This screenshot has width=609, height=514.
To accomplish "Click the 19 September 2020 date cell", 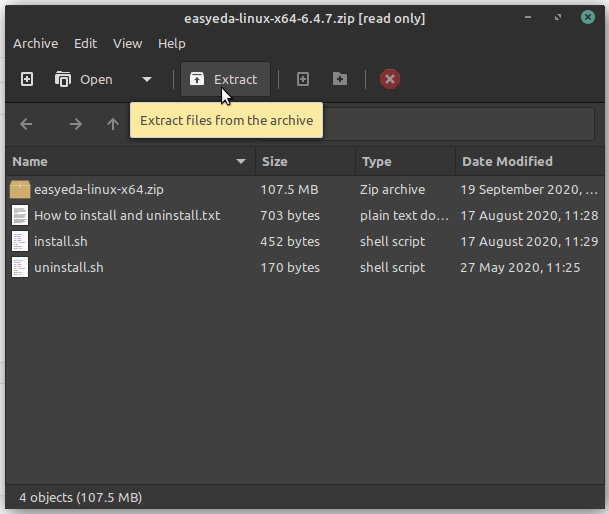I will tap(529, 190).
